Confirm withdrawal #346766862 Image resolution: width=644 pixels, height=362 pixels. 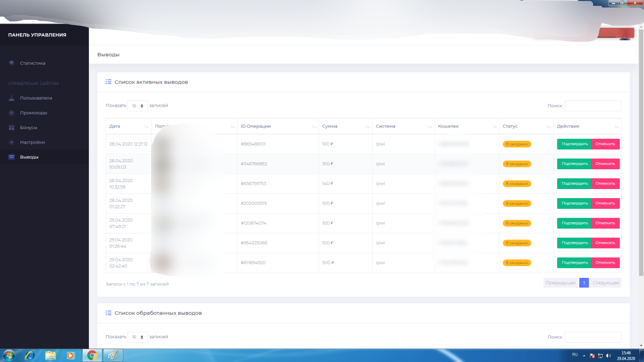coord(574,164)
